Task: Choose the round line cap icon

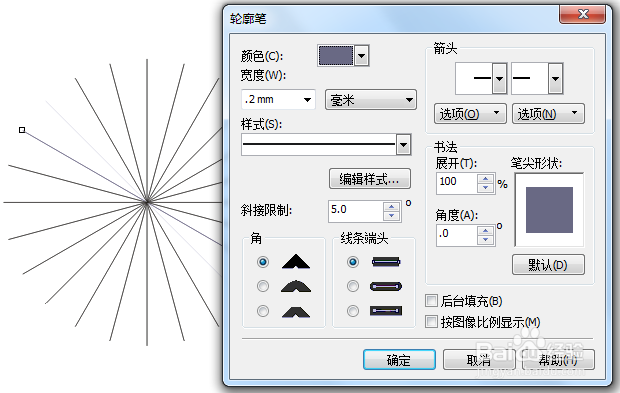Action: pyautogui.click(x=386, y=286)
